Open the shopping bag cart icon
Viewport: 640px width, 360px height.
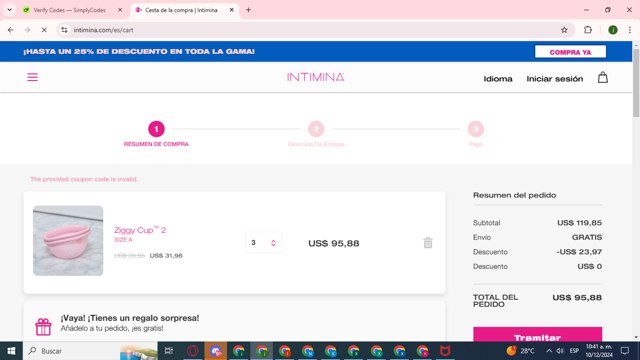(x=602, y=78)
